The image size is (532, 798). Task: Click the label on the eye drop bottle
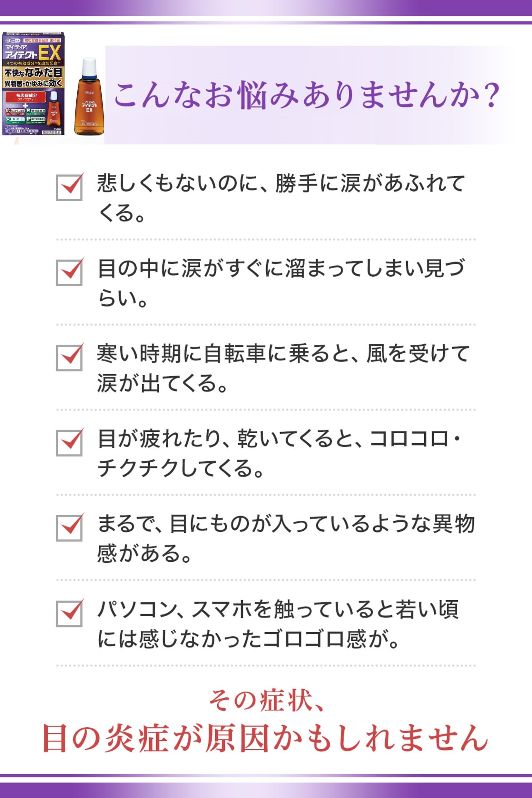pyautogui.click(x=89, y=108)
